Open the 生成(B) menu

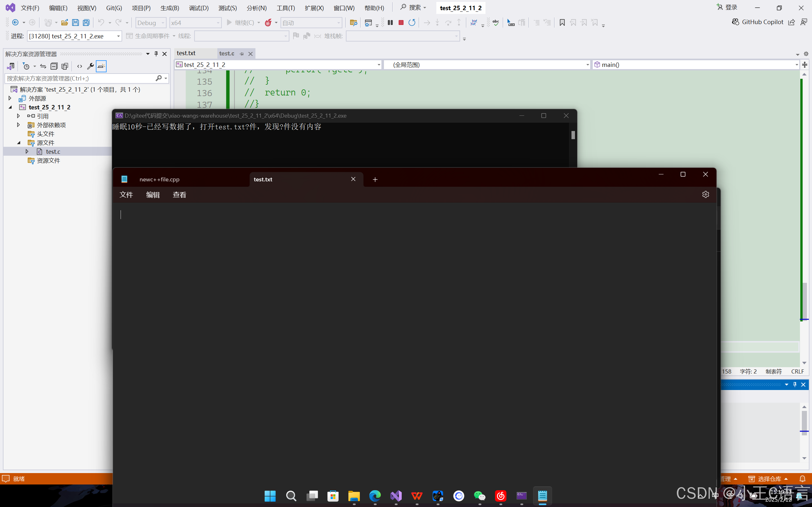click(x=169, y=8)
